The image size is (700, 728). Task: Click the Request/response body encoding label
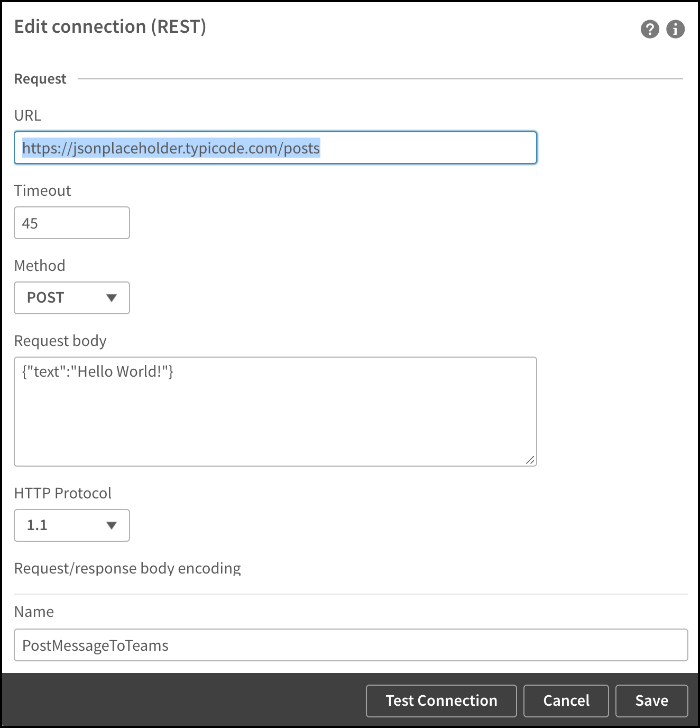click(127, 568)
